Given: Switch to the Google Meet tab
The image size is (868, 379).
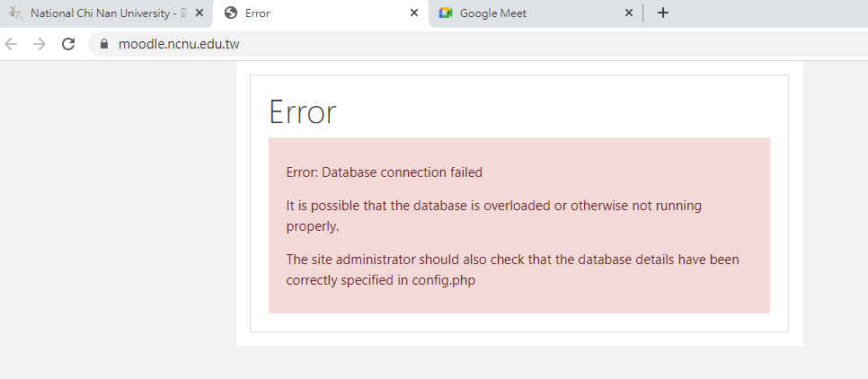Looking at the screenshot, I should [530, 13].
